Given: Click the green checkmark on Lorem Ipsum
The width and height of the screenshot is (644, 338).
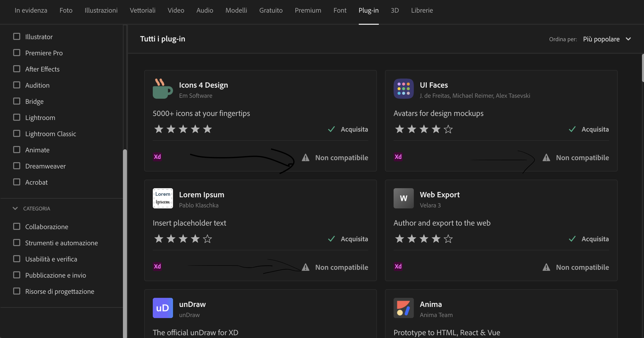Looking at the screenshot, I should point(331,239).
